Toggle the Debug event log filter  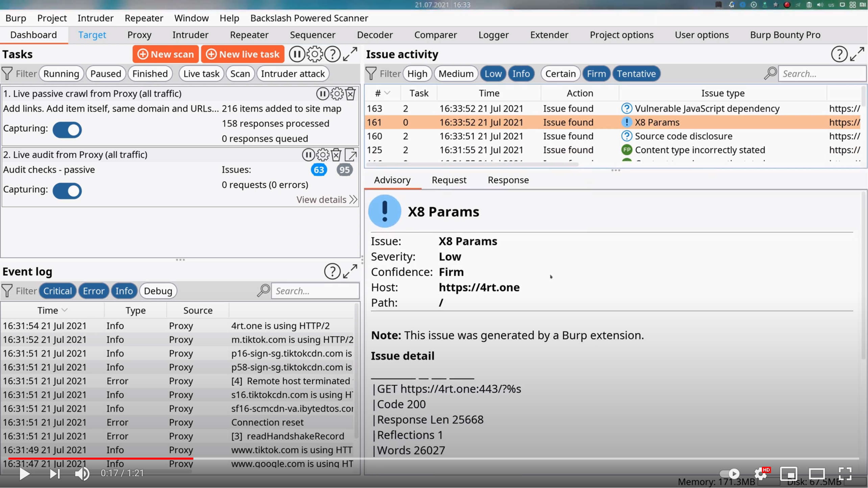[x=158, y=291]
